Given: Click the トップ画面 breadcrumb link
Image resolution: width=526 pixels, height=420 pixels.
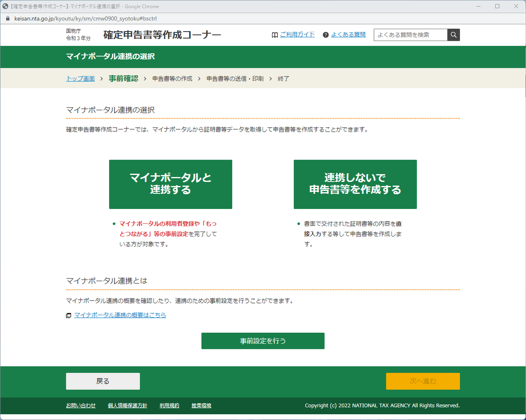Looking at the screenshot, I should pos(81,78).
